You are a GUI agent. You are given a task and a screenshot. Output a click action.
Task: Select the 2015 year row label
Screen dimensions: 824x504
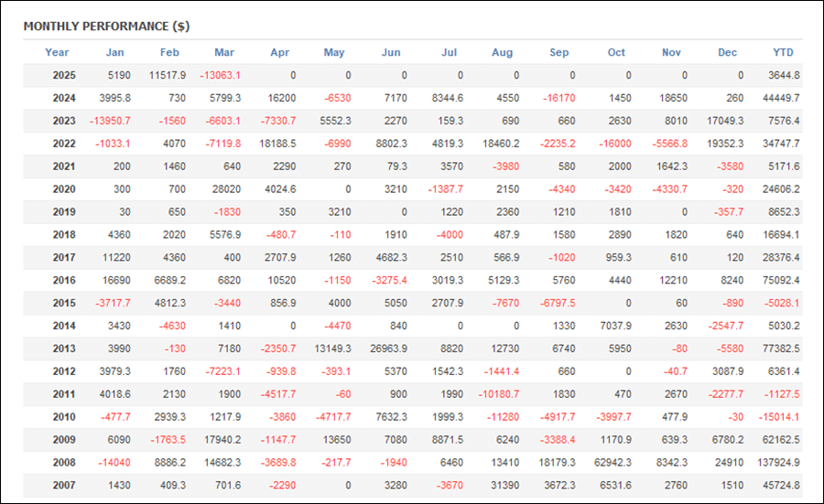[x=64, y=303]
